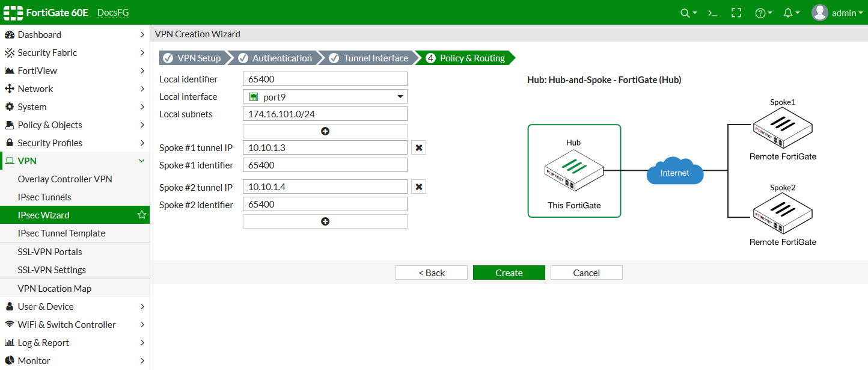Select Policy & Routing wizard step
The image size is (868, 370).
(465, 58)
